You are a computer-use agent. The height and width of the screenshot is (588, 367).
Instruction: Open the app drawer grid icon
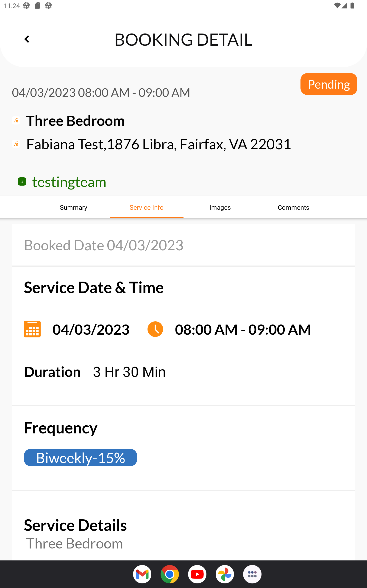[x=253, y=574]
